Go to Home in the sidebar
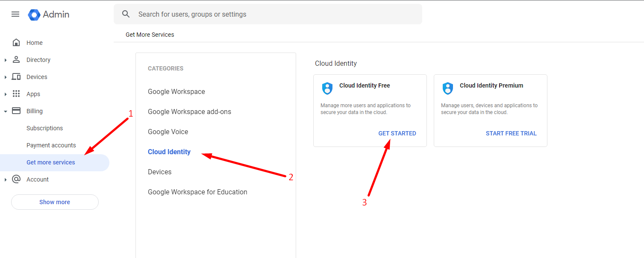The image size is (644, 258). tap(35, 43)
